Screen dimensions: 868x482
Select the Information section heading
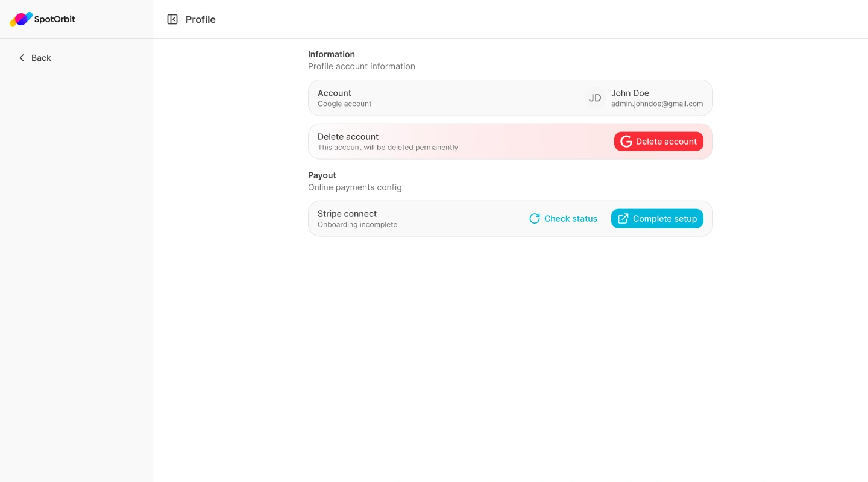332,54
